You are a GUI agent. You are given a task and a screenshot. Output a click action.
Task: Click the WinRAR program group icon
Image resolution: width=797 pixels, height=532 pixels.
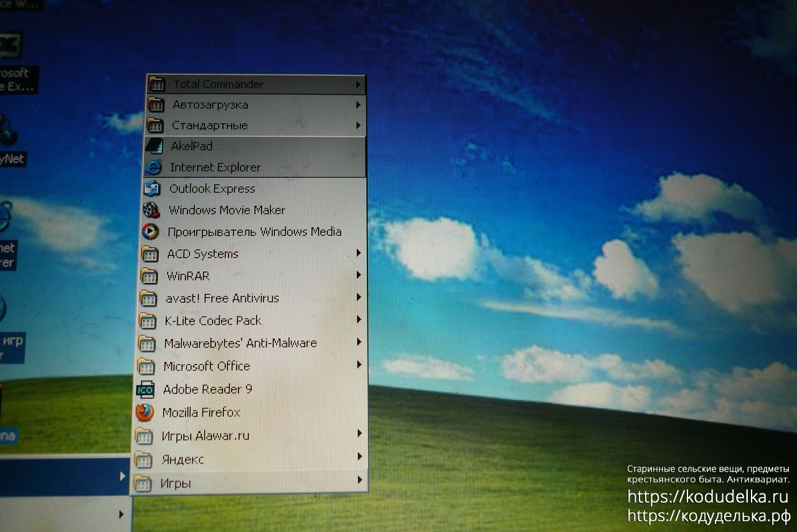tap(149, 276)
